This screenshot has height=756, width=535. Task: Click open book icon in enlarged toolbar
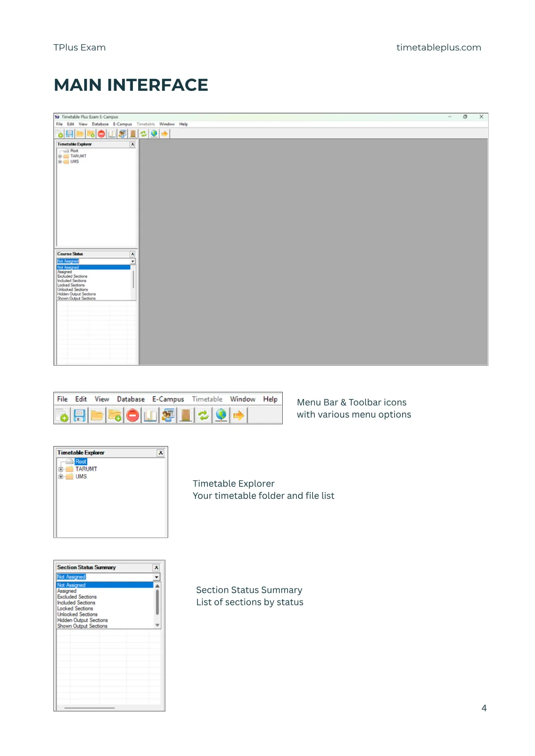coord(150,416)
